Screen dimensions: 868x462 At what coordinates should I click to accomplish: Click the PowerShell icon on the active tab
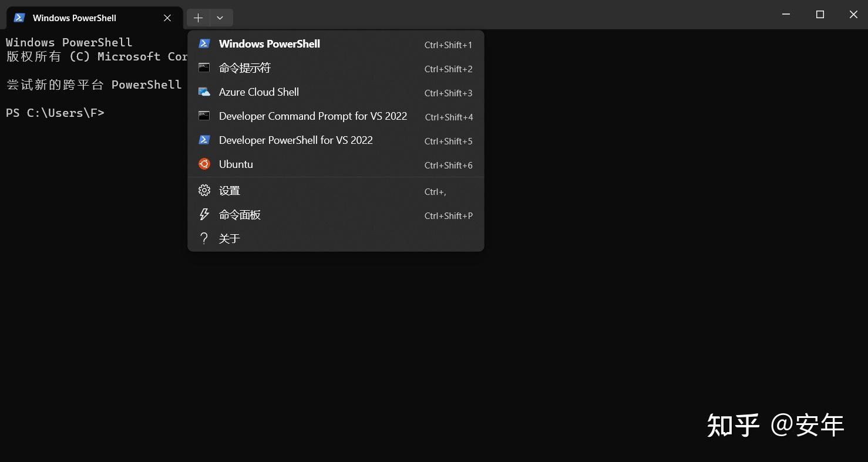tap(19, 18)
